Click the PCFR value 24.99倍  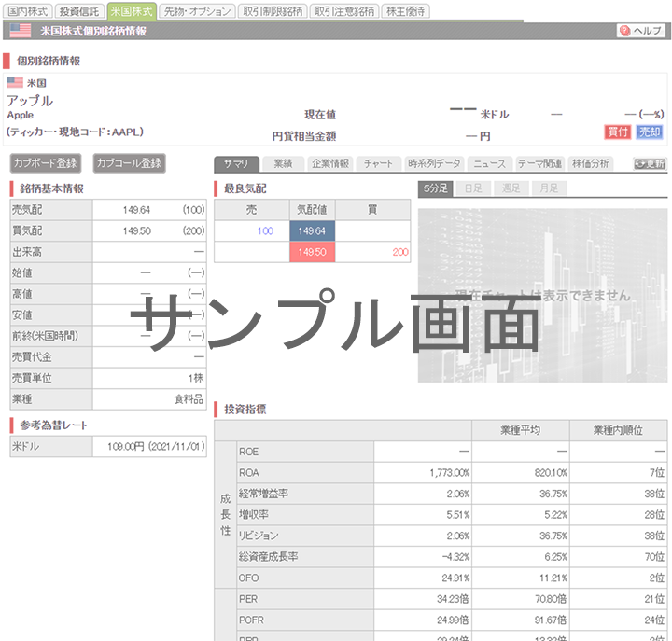(x=453, y=620)
